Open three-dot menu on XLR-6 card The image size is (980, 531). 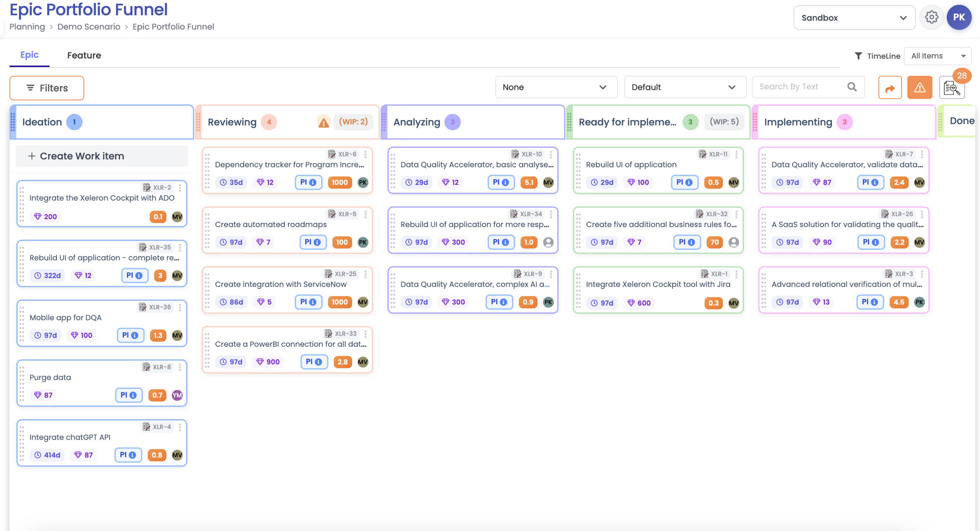click(x=366, y=154)
